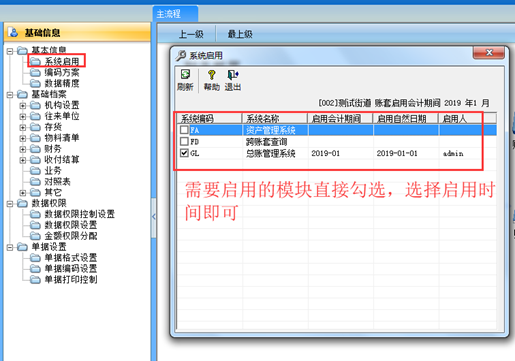The image size is (515, 361).
Task: Click the 系统编码 column header
Action: tap(209, 118)
